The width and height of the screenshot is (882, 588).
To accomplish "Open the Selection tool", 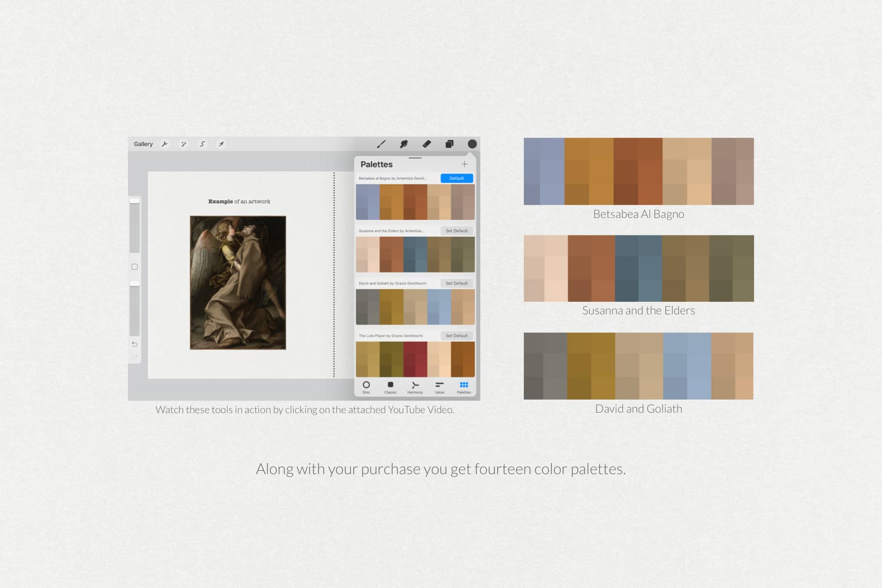I will [202, 143].
